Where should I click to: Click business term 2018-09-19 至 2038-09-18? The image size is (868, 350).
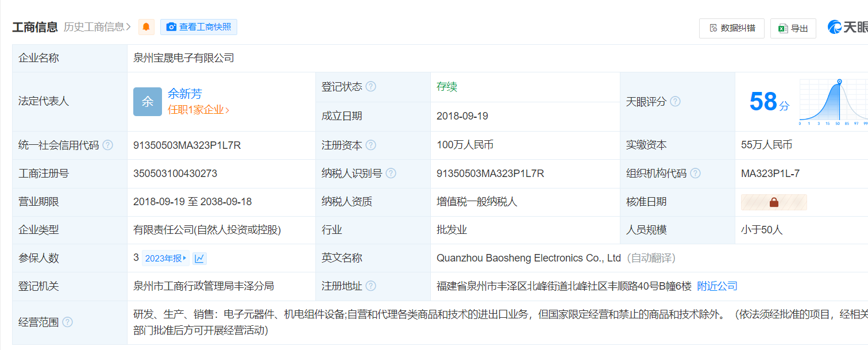coord(192,202)
